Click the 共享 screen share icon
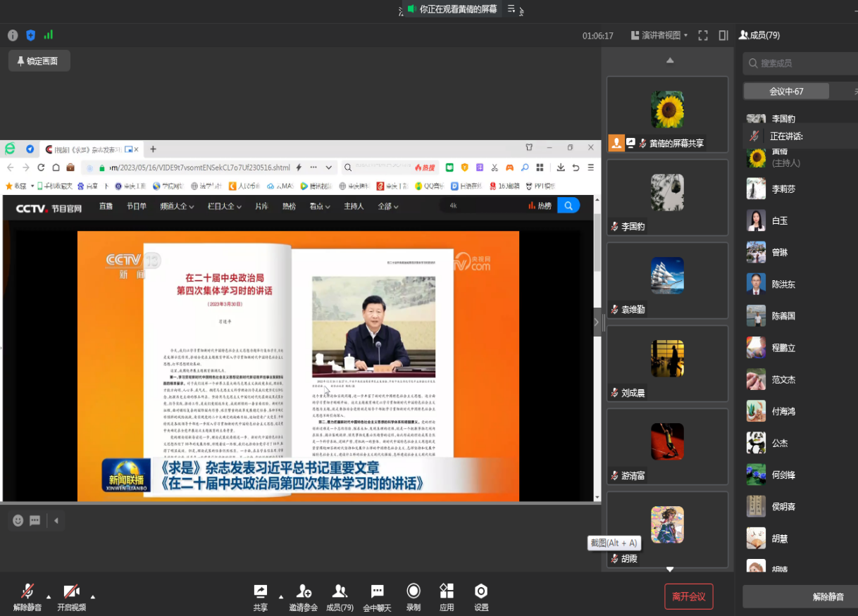858x616 pixels. click(261, 591)
